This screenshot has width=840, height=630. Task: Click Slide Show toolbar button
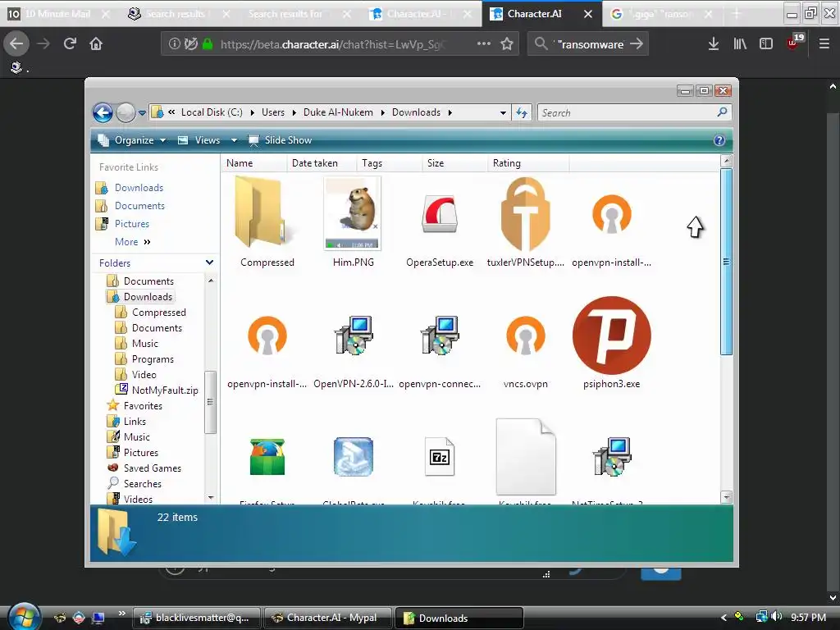tap(280, 140)
